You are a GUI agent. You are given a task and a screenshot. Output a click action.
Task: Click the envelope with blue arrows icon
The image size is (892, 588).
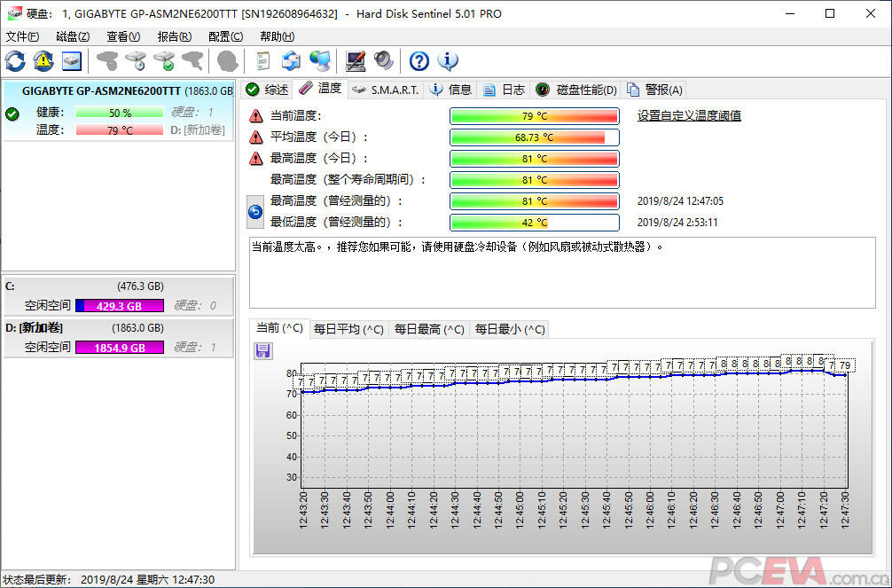tap(291, 61)
